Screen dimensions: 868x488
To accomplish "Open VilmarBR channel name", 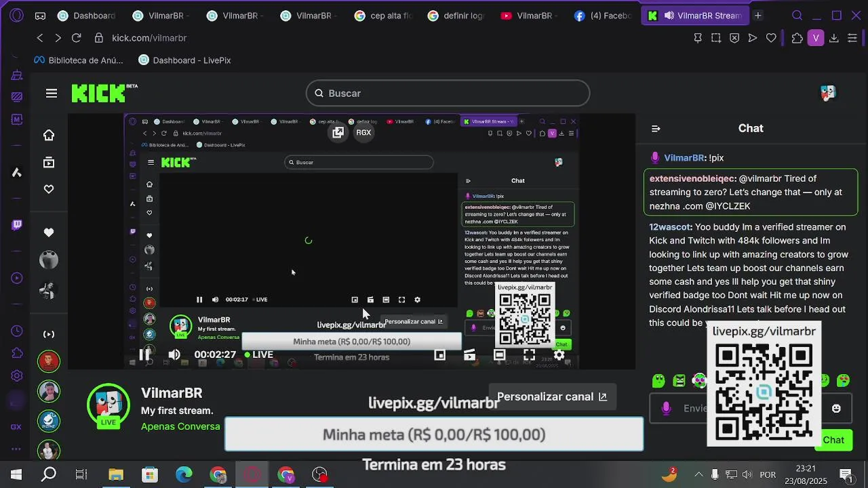I will (x=172, y=393).
